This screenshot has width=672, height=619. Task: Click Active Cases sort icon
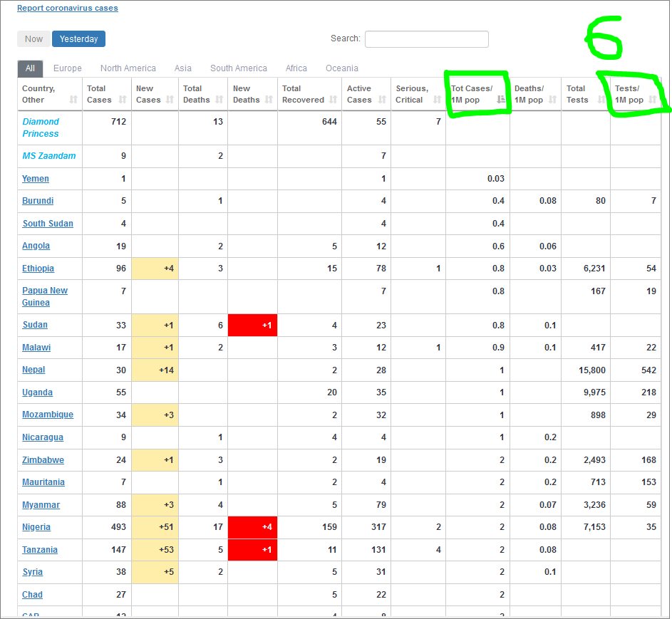click(383, 100)
